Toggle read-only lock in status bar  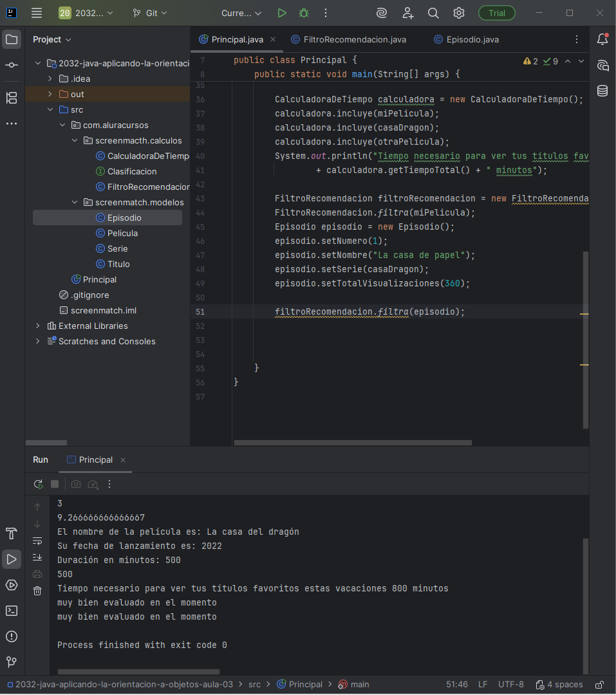point(600,684)
